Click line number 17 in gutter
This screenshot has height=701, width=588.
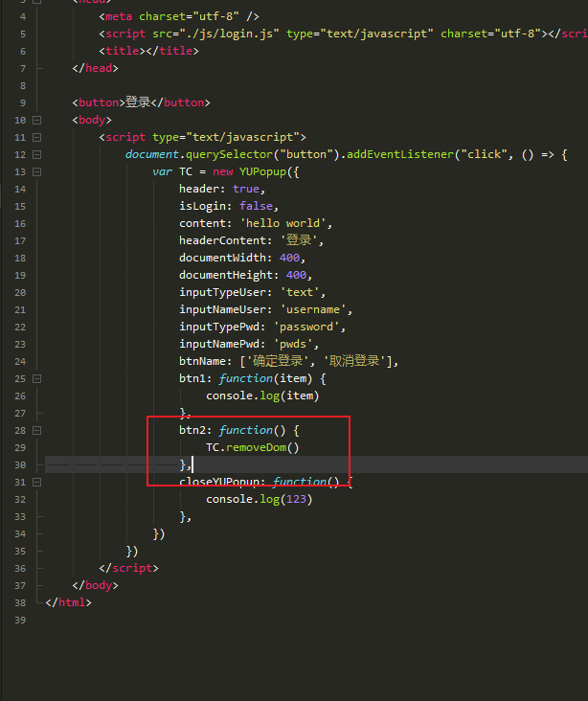tap(20, 241)
